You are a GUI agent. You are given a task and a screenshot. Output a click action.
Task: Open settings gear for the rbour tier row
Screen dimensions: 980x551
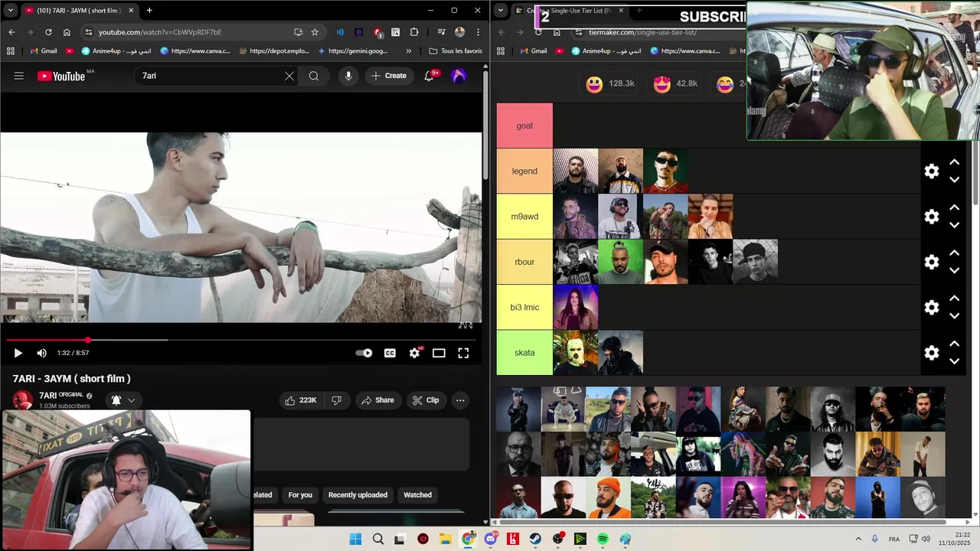[x=932, y=262]
